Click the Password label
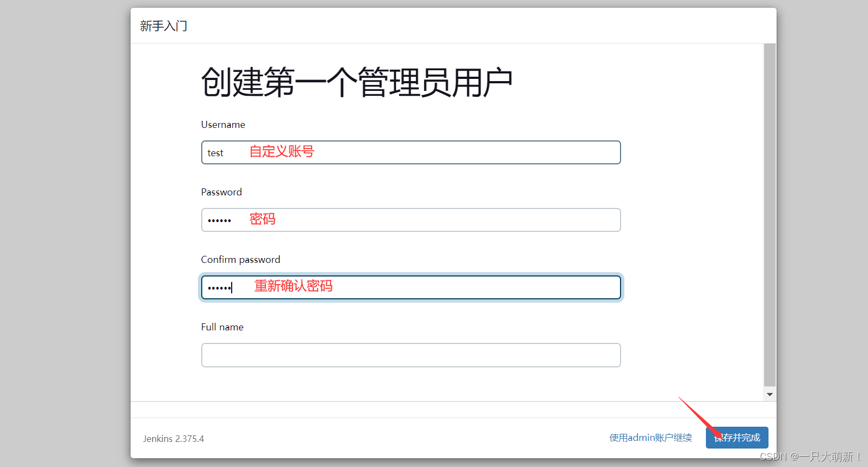Screen dimensions: 868x467 click(x=221, y=192)
